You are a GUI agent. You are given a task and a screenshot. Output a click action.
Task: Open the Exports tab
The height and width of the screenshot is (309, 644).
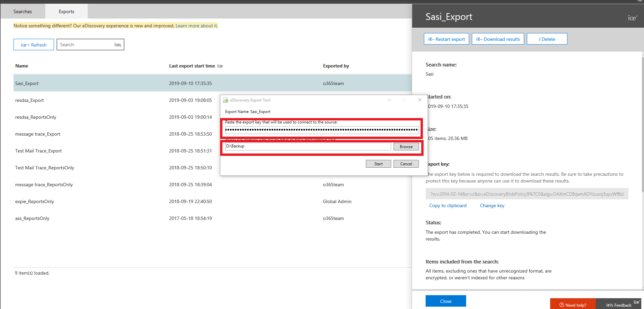66,11
